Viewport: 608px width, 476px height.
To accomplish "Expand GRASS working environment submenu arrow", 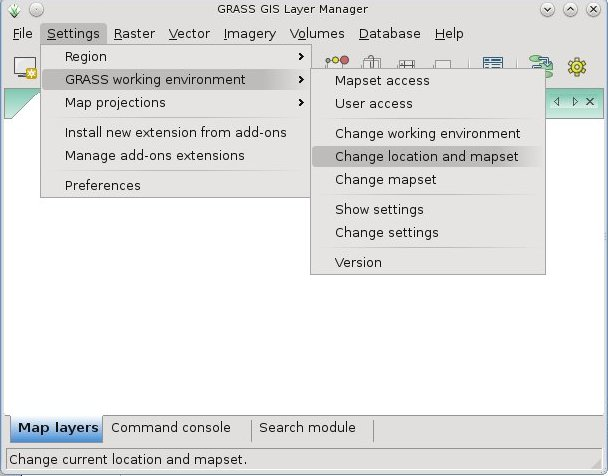I will (x=301, y=79).
